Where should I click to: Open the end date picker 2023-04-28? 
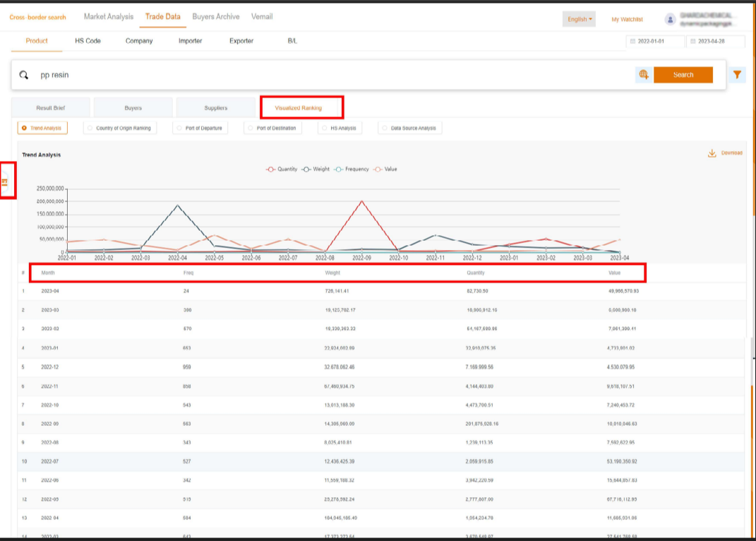pyautogui.click(x=715, y=42)
